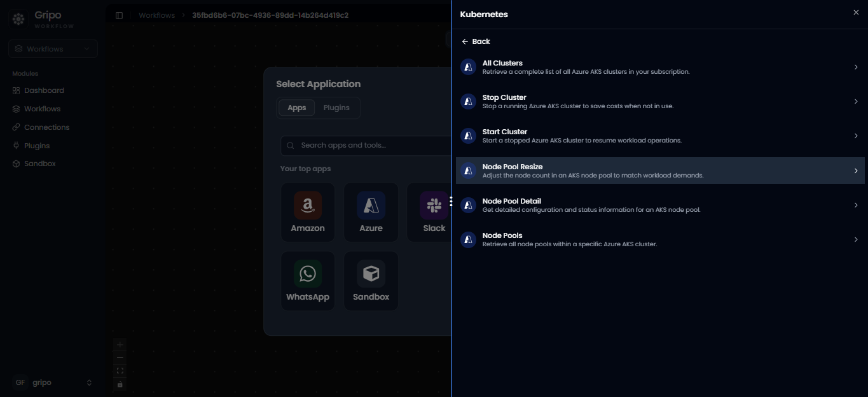Screen dimensions: 868x397
Task: Click the Azure icon beside Node Pools
Action: 469,239
